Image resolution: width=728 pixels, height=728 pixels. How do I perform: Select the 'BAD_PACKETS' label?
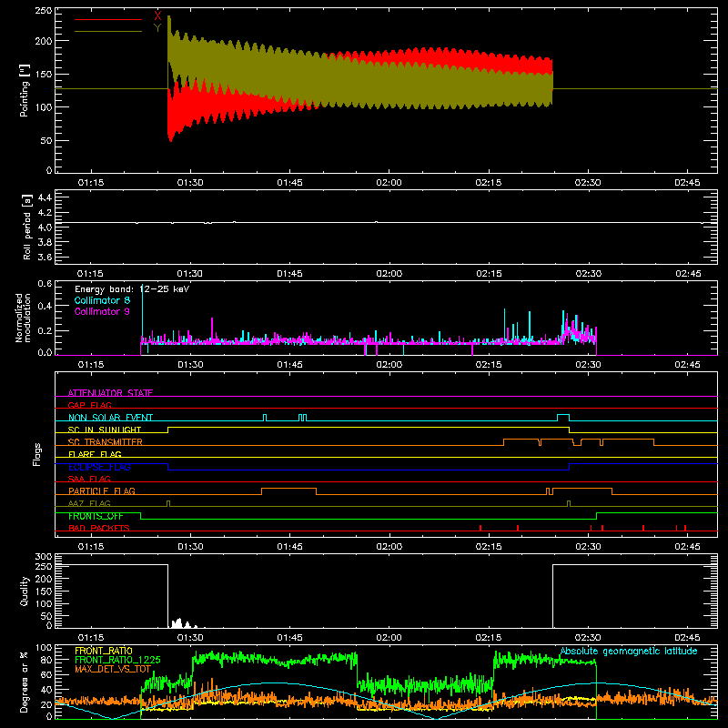pyautogui.click(x=99, y=528)
